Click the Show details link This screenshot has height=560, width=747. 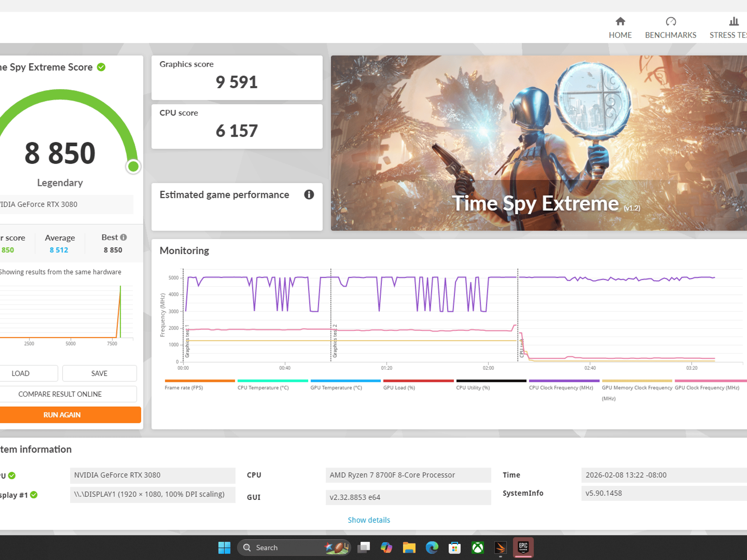369,520
